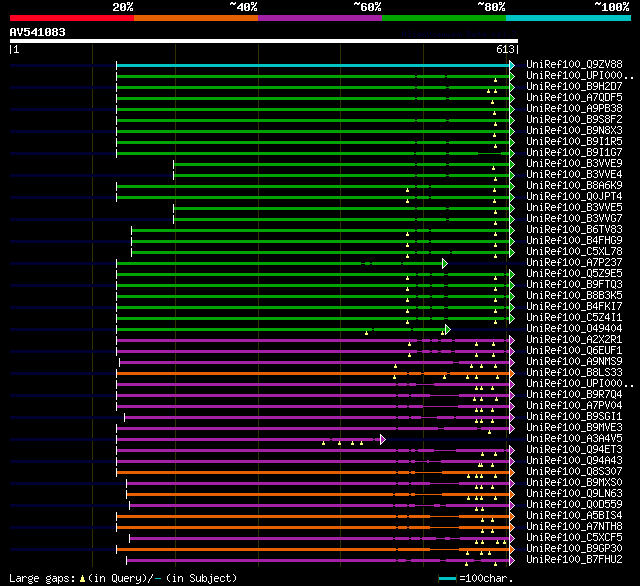This screenshot has width=640, height=586.
Task: Select the label UniRef100_B9FTQ3
Action: point(574,285)
